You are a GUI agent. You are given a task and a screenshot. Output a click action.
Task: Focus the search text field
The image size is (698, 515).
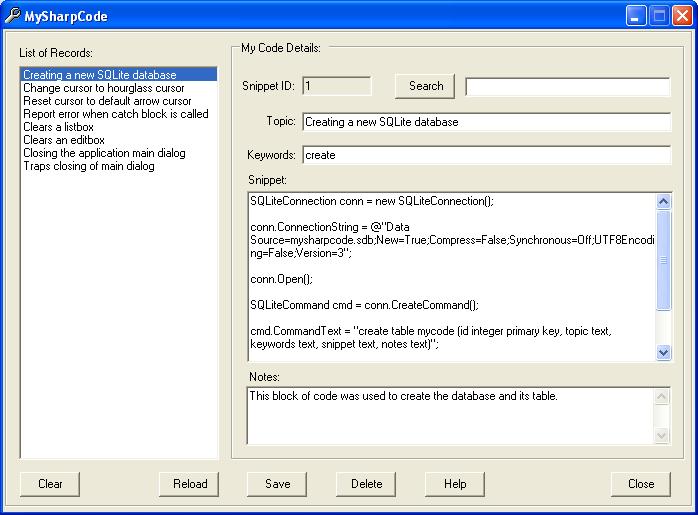tap(568, 86)
